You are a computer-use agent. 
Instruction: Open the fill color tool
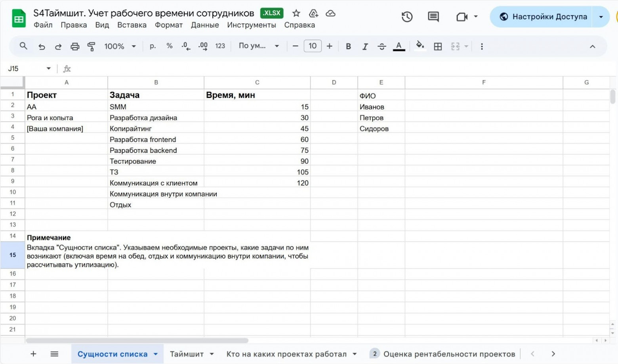pos(420,46)
